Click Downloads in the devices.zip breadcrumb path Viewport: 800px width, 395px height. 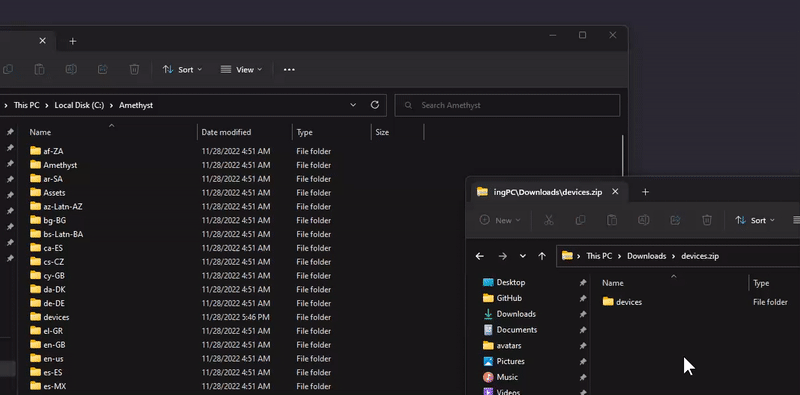646,256
